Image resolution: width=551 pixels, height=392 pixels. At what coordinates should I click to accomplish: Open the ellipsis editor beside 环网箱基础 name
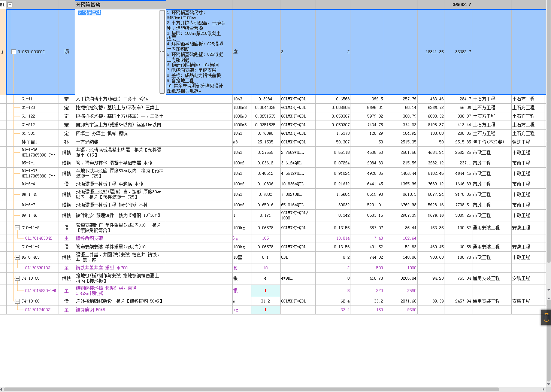162,52
